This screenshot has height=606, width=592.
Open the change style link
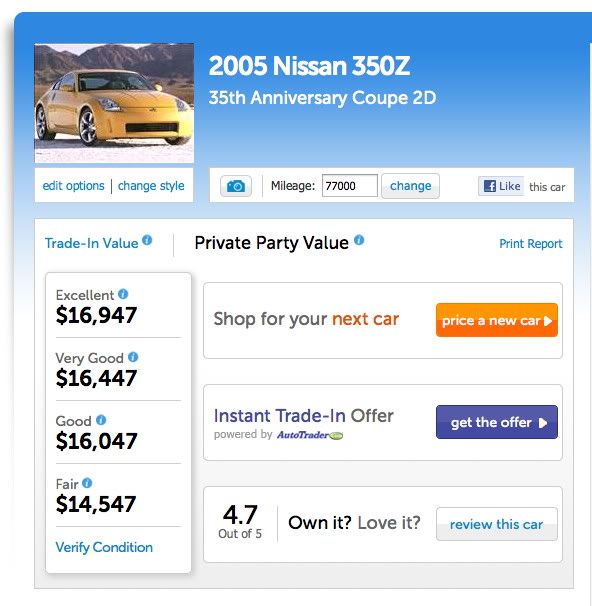tap(151, 186)
